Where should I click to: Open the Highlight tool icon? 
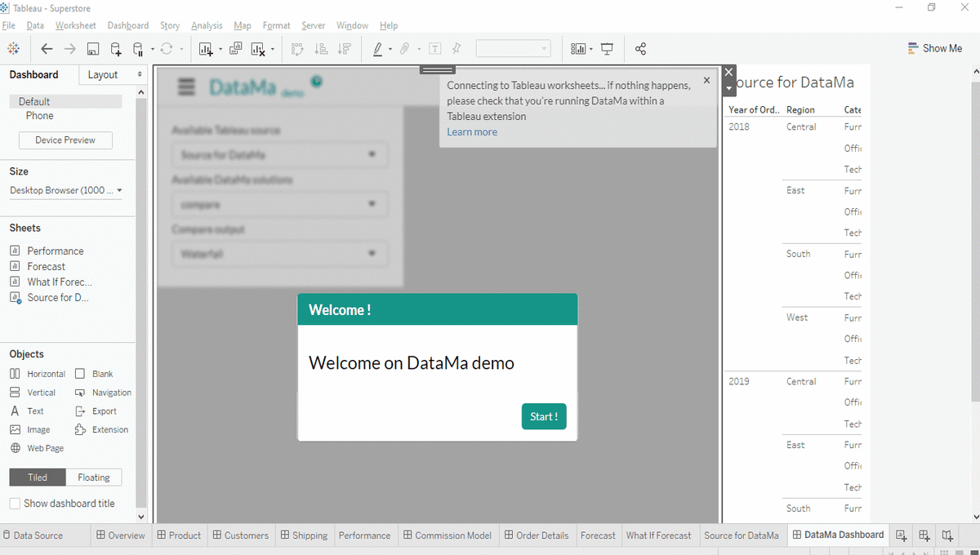click(x=379, y=48)
